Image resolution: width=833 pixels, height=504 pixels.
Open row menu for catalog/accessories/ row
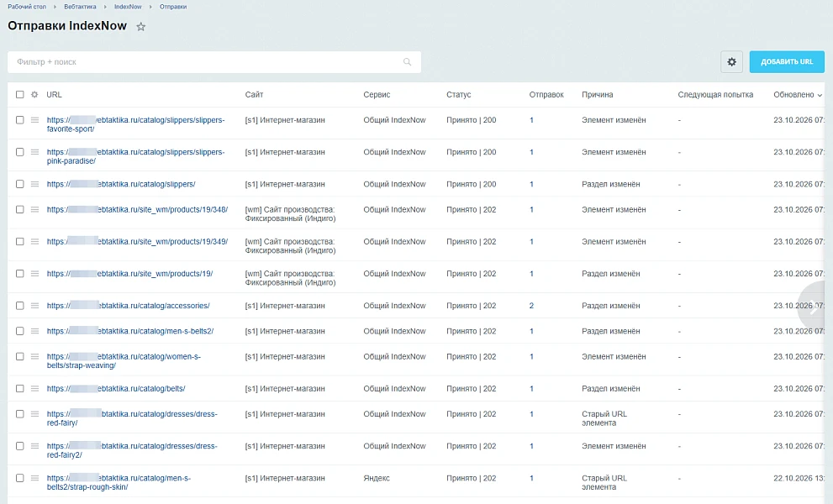34,306
